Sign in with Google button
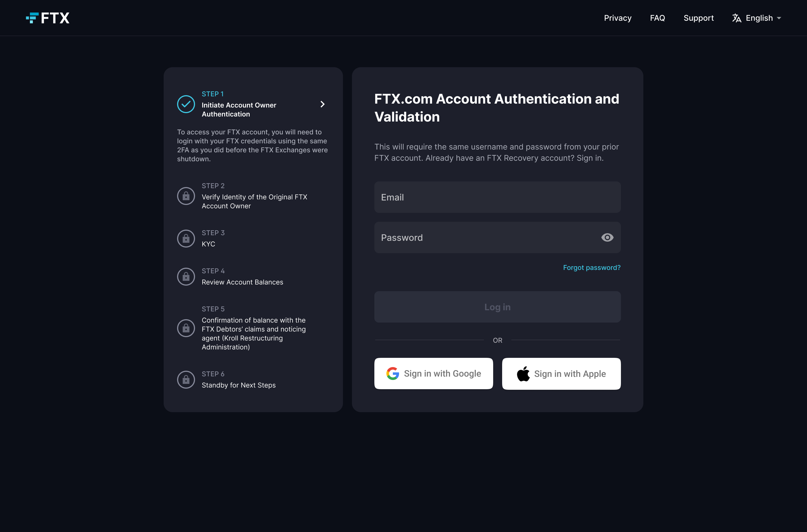807x532 pixels. [x=433, y=374]
